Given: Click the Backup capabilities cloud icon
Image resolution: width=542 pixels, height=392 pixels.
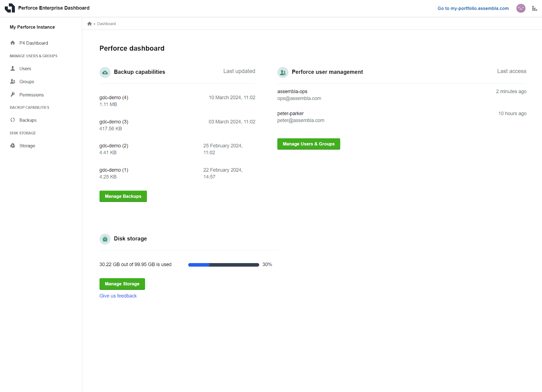Looking at the screenshot, I should (105, 72).
